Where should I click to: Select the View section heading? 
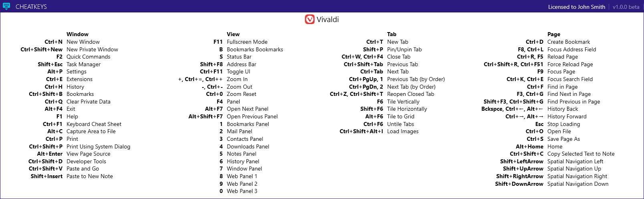pos(233,35)
